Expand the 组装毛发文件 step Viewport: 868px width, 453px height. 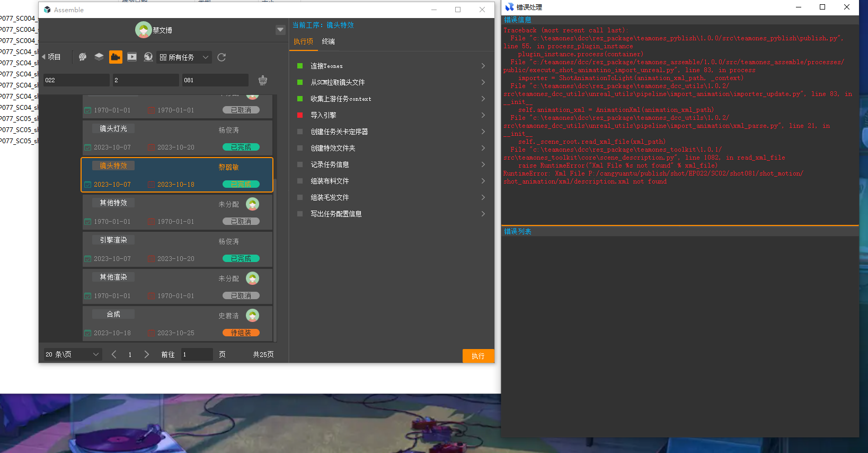[483, 197]
